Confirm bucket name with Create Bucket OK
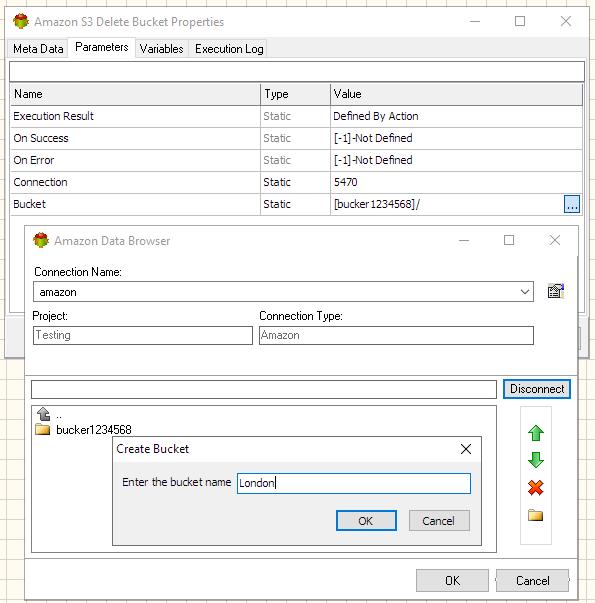The width and height of the screenshot is (595, 603). (366, 521)
